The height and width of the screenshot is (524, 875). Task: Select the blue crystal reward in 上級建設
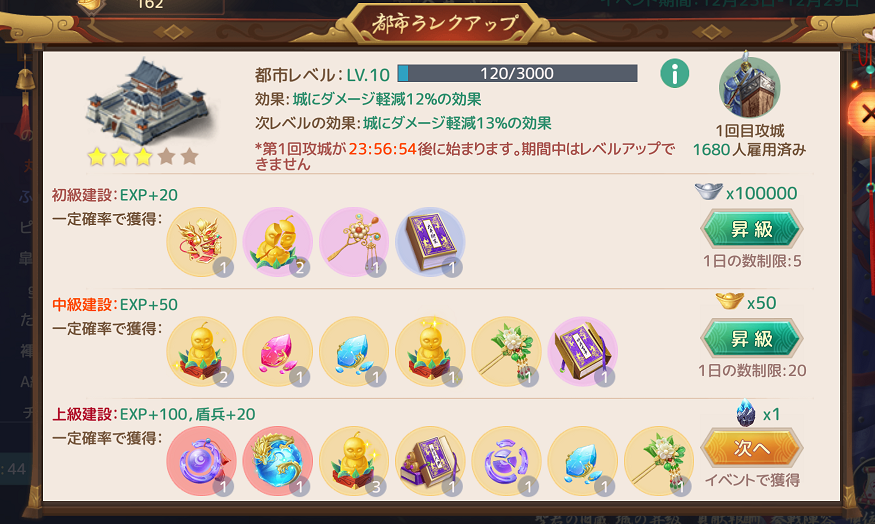point(582,461)
